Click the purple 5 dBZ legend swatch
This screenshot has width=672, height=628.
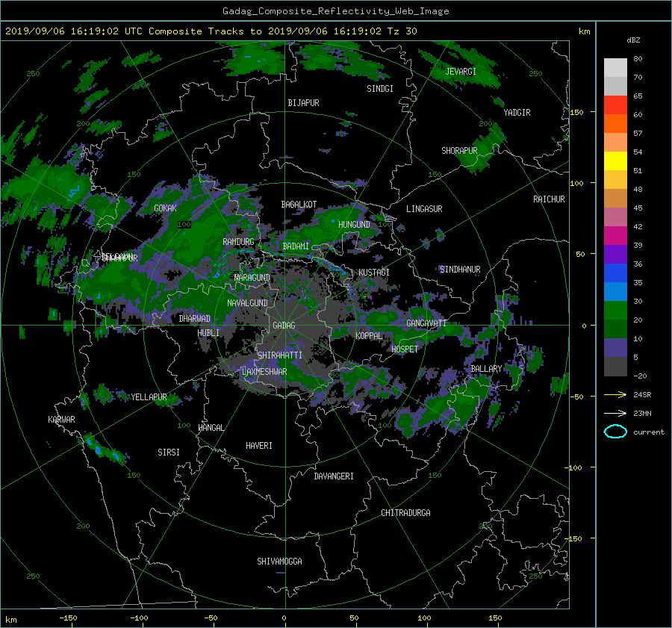tap(615, 348)
